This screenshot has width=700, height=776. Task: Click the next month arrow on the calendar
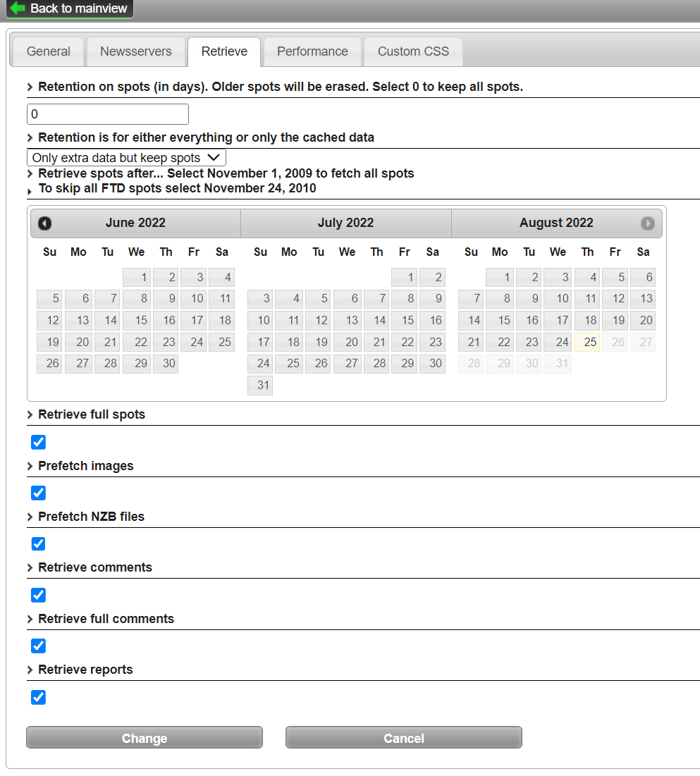[647, 223]
